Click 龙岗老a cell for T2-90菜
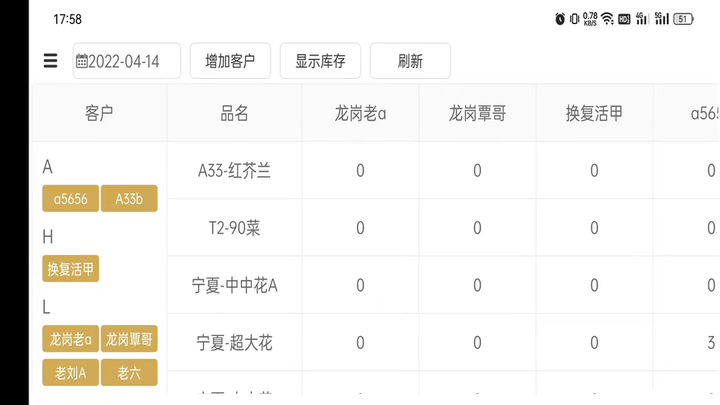The height and width of the screenshot is (405, 720). pyautogui.click(x=360, y=228)
